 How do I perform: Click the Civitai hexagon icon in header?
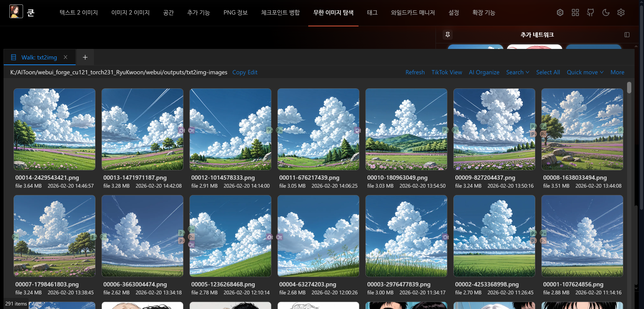pos(560,12)
